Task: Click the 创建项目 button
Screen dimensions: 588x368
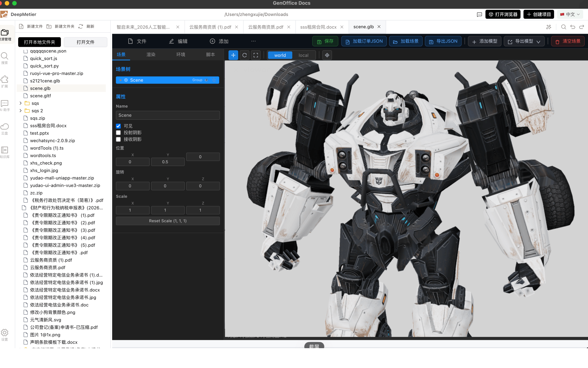Action: (538, 15)
